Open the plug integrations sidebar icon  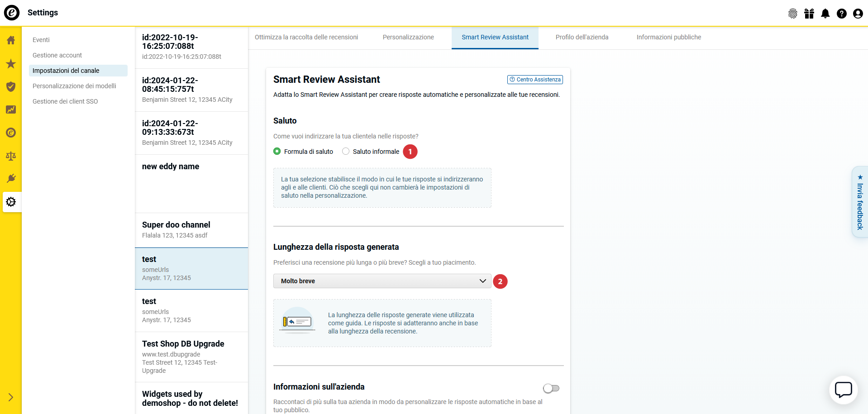tap(11, 179)
